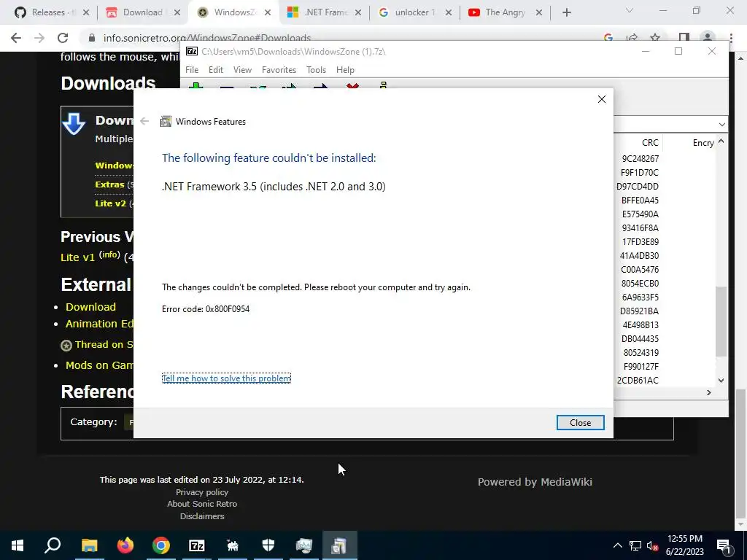Open the taskbar clock showing 12:55 PM
Image resolution: width=747 pixels, height=560 pixels.
(x=684, y=545)
